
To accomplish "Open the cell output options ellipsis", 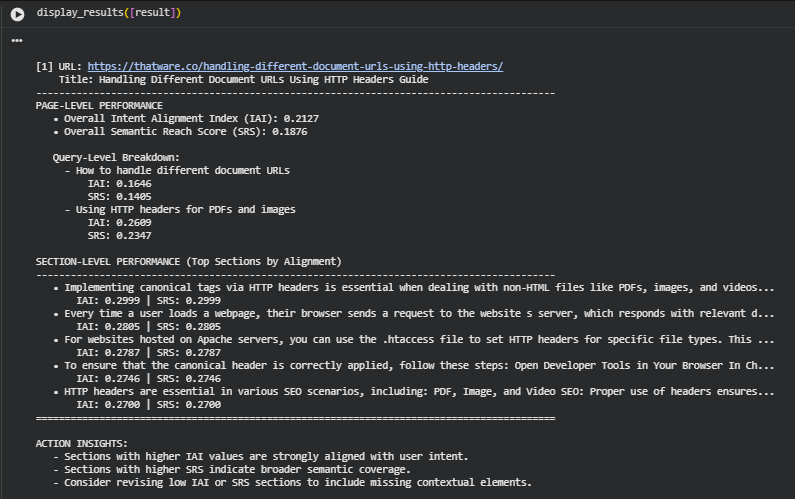I will pyautogui.click(x=17, y=41).
